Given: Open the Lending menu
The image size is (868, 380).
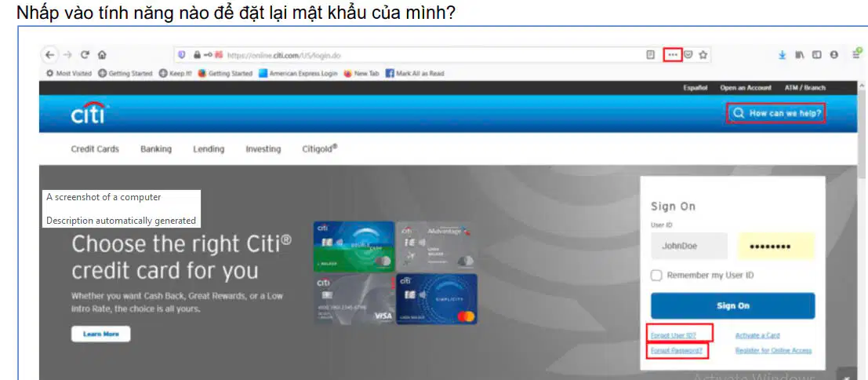Looking at the screenshot, I should point(209,149).
